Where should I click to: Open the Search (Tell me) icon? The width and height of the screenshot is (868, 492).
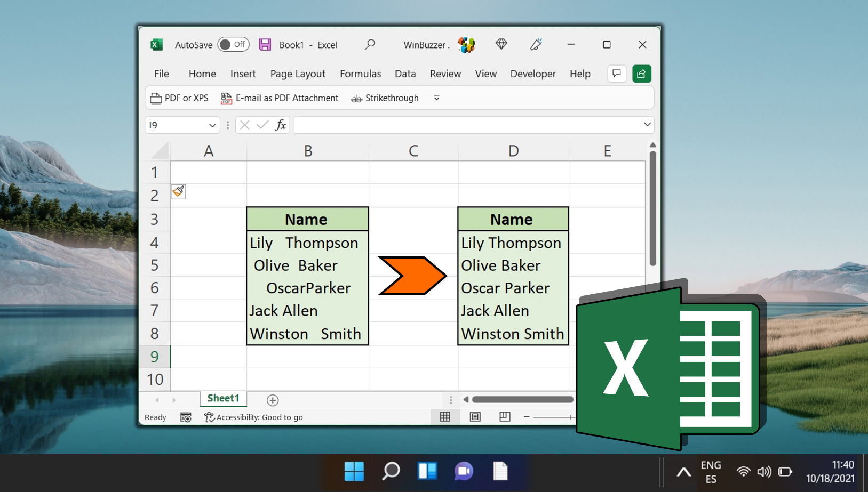click(370, 45)
